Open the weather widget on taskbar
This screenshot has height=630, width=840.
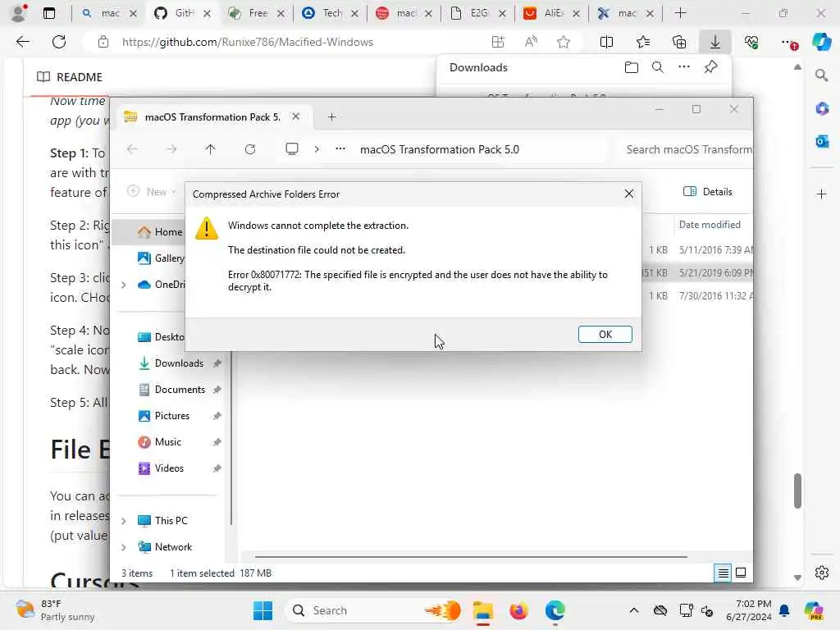point(55,610)
